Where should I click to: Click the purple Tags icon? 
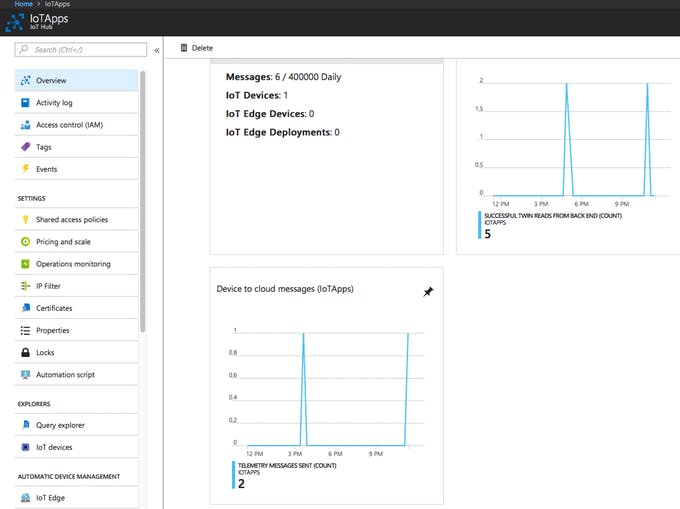pos(25,147)
